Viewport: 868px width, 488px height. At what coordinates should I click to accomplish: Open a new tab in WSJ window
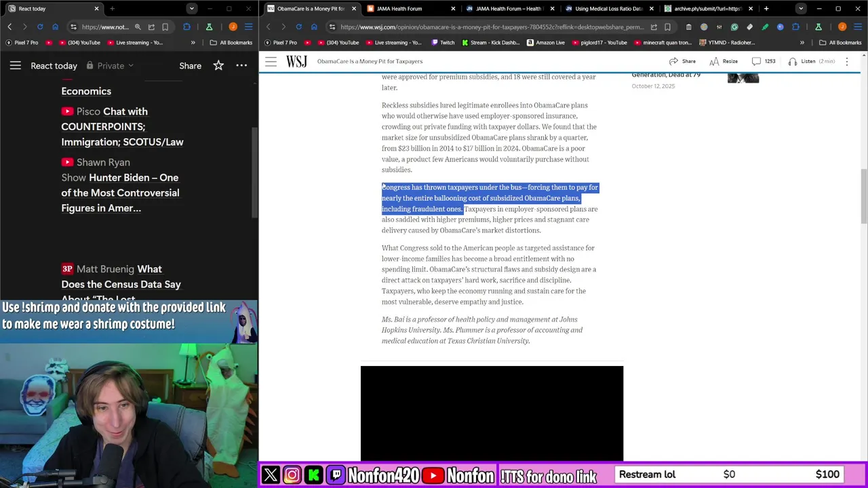(766, 9)
